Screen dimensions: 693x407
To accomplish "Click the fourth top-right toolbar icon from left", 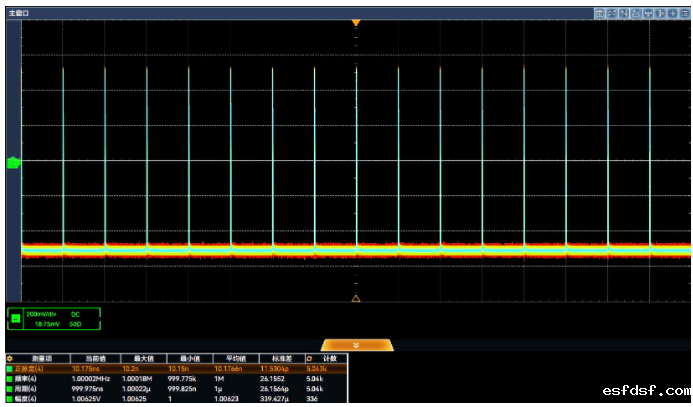I will 636,14.
